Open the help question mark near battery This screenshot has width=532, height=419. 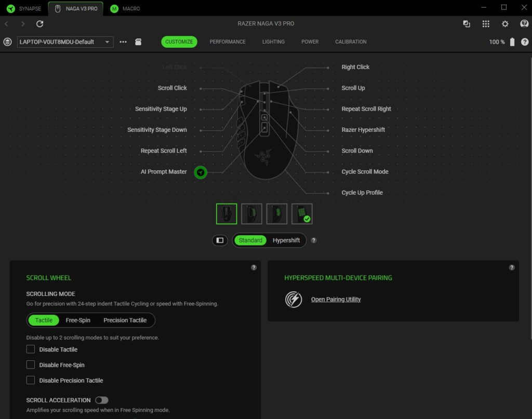tap(525, 42)
